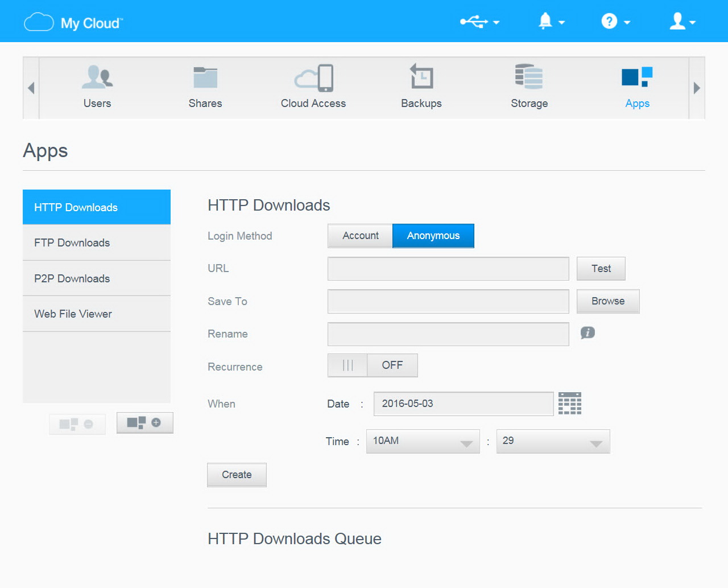The width and height of the screenshot is (728, 588).
Task: Open the USB devices menu icon
Action: pos(479,22)
